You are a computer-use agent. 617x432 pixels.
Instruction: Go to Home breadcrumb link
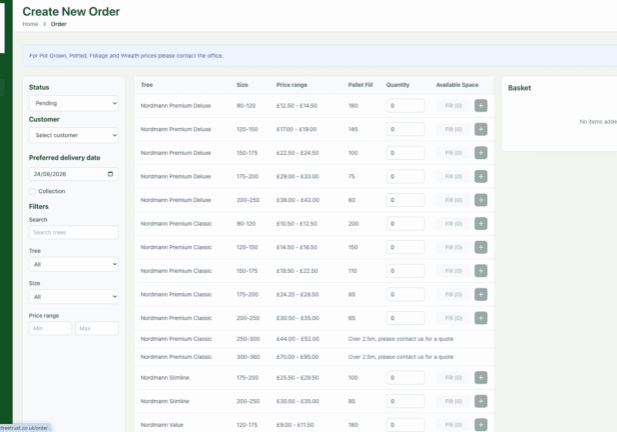tap(30, 24)
